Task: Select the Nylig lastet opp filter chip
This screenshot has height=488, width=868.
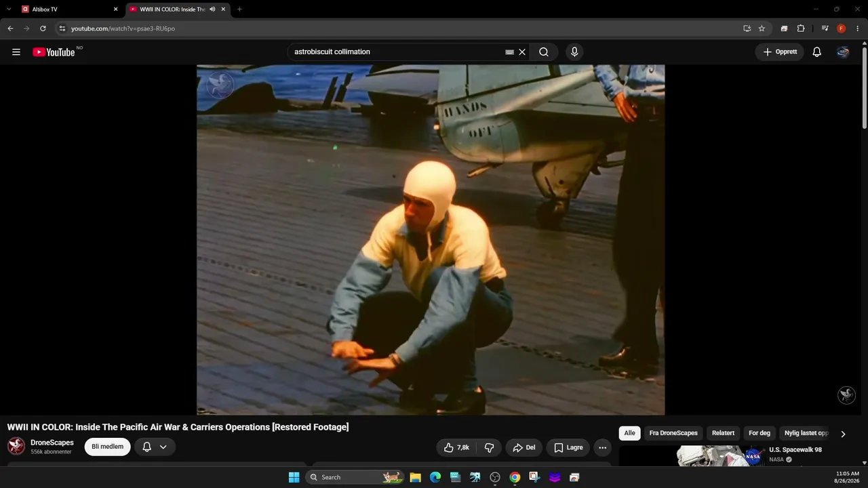Action: (806, 433)
